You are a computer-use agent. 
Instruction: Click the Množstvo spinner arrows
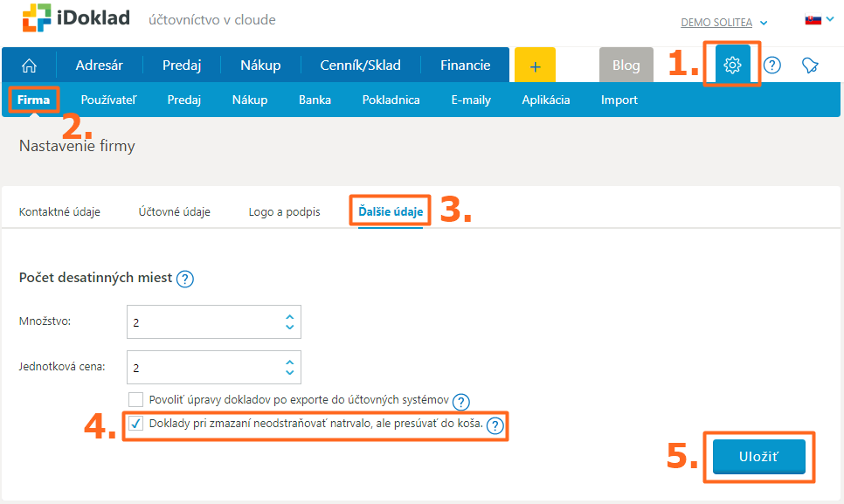(x=289, y=322)
